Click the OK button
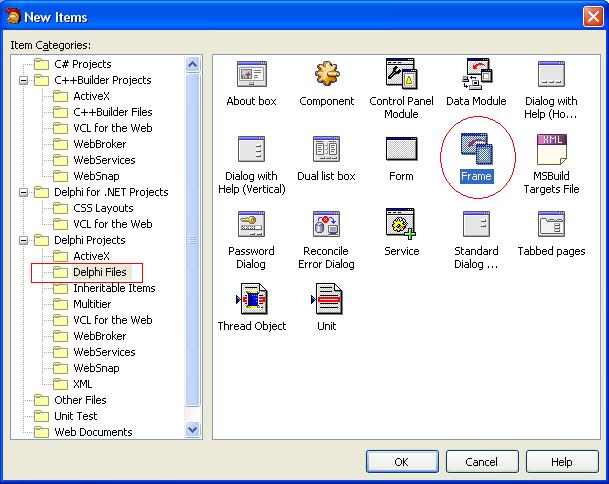Viewport: 609px width, 484px height. [401, 462]
